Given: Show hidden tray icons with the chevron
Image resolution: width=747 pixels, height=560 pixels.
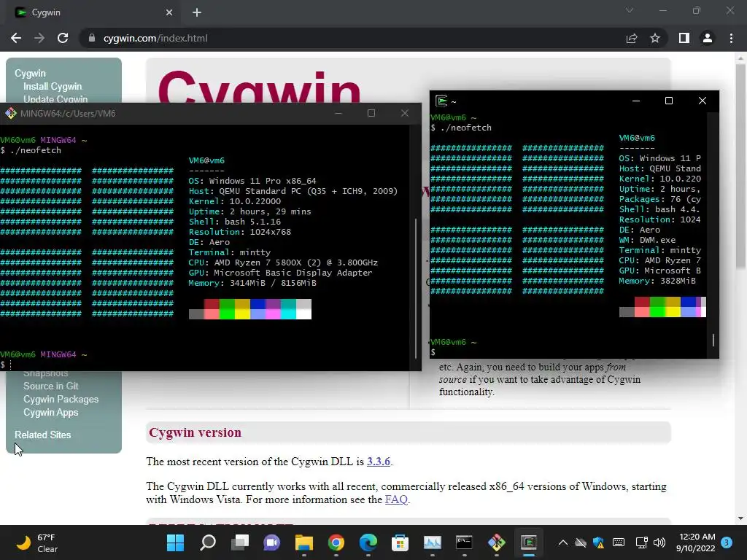Looking at the screenshot, I should pos(562,542).
